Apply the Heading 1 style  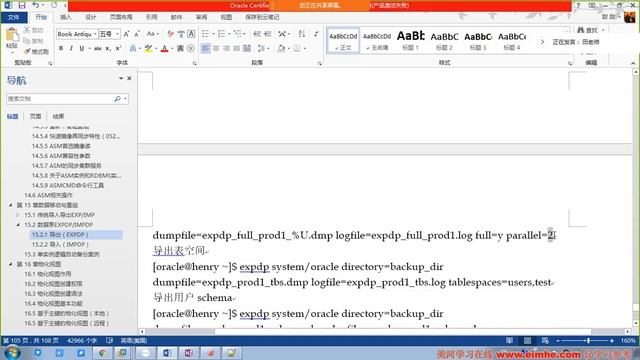(411, 41)
